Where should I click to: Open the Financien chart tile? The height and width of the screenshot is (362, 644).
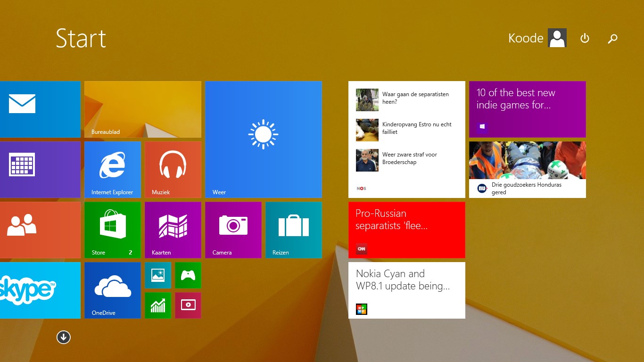157,305
